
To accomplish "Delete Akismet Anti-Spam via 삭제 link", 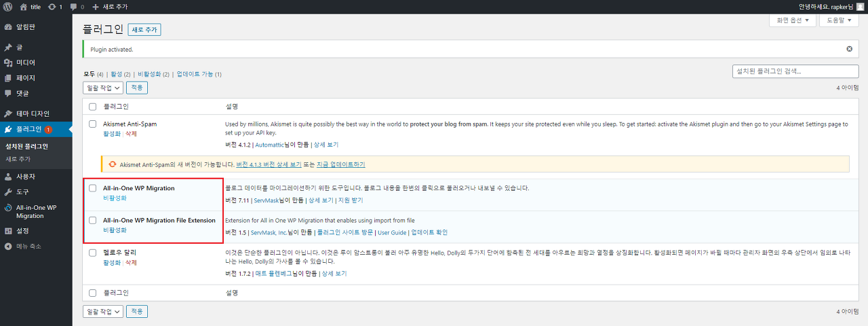I will pyautogui.click(x=132, y=134).
